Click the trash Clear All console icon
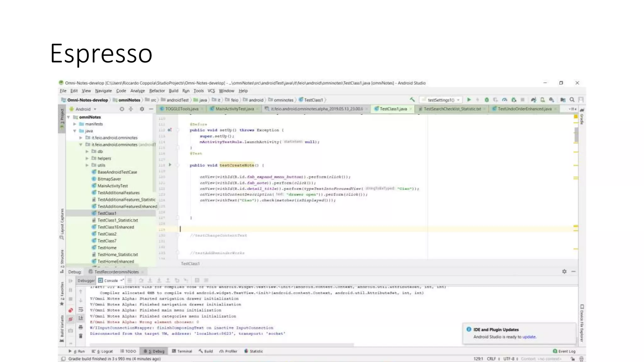Viewport: 644px width, 362px height. [x=80, y=336]
